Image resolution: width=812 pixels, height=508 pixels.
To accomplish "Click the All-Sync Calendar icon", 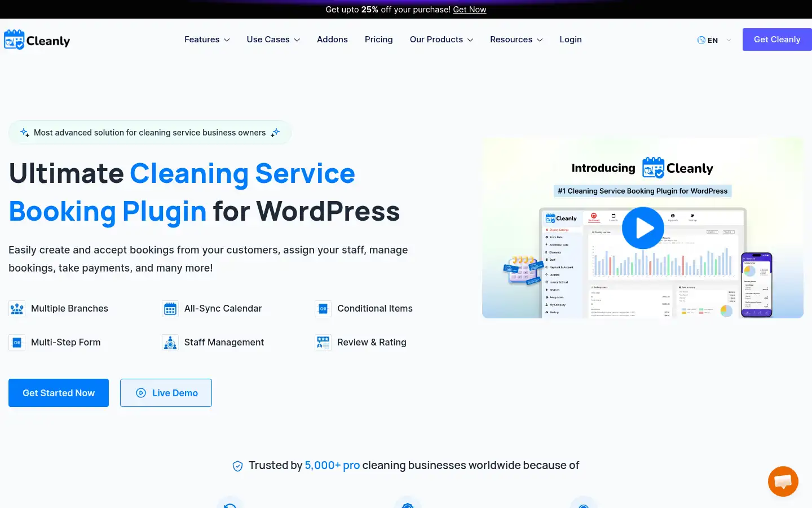I will tap(170, 309).
